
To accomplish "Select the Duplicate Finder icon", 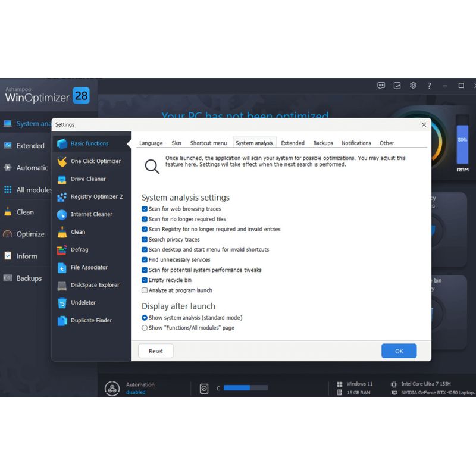I will pyautogui.click(x=62, y=321).
